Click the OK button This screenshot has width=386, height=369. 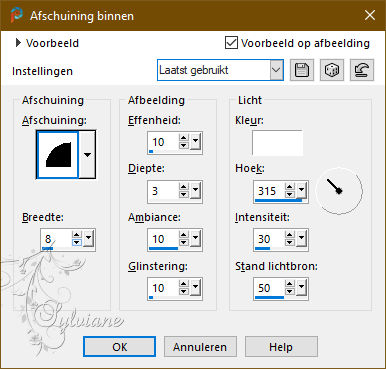click(119, 347)
